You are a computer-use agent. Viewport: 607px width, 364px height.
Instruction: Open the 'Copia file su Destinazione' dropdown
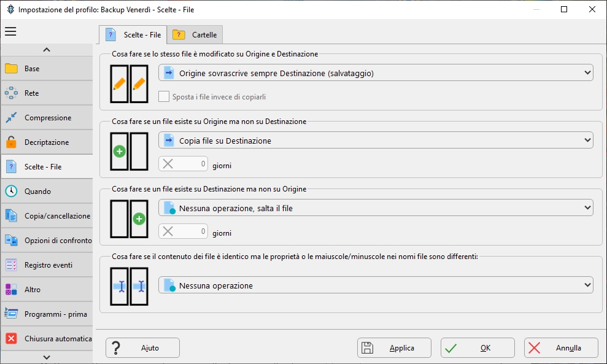pyautogui.click(x=376, y=140)
